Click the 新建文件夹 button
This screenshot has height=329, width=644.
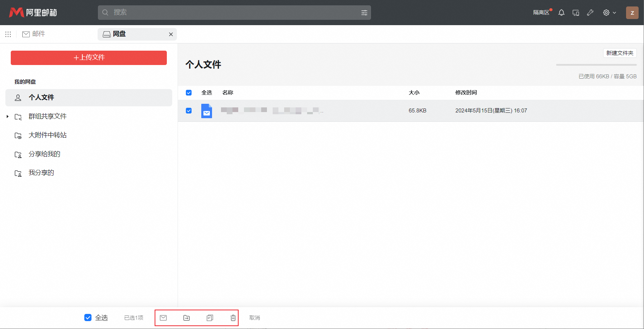pos(619,53)
